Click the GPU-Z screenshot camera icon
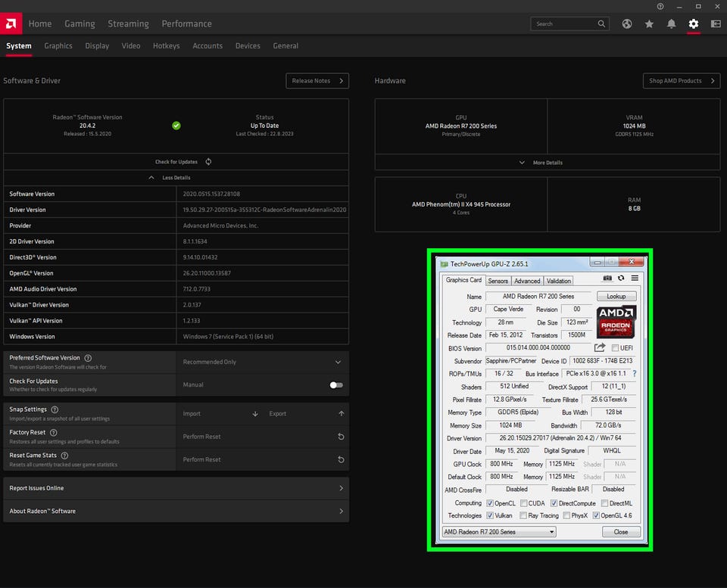This screenshot has width=727, height=588. pos(607,278)
